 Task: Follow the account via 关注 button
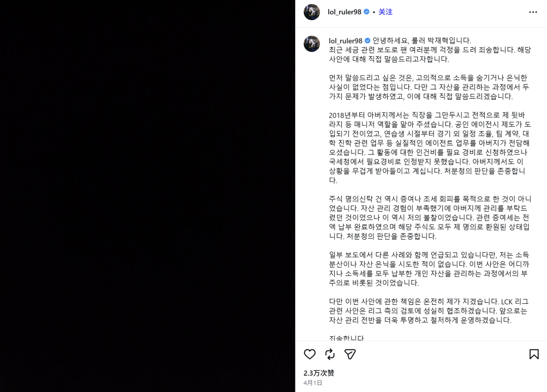pos(385,12)
